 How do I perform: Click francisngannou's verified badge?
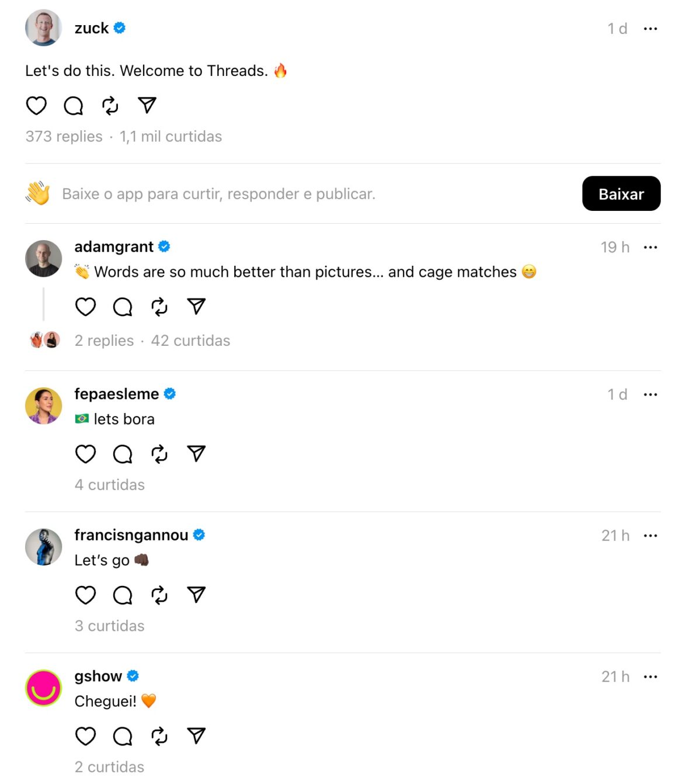pos(198,535)
